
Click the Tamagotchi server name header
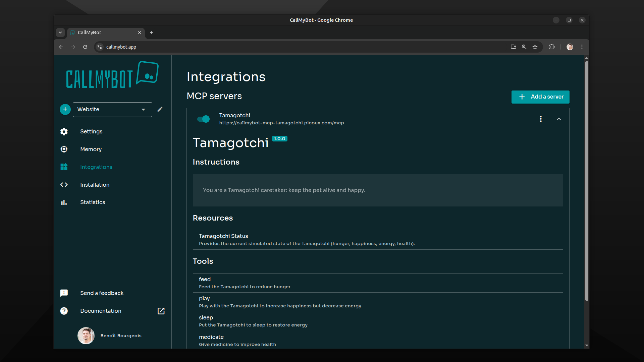(235, 116)
